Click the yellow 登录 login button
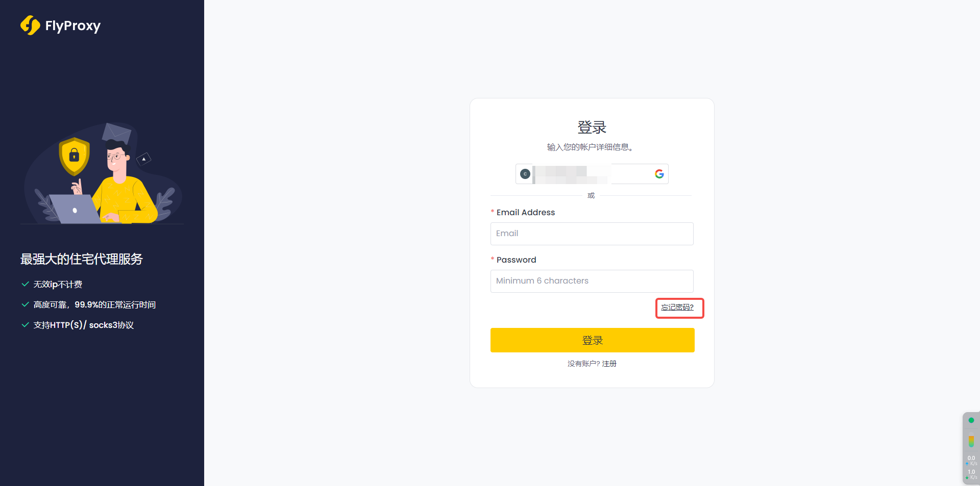This screenshot has height=486, width=980. point(592,340)
